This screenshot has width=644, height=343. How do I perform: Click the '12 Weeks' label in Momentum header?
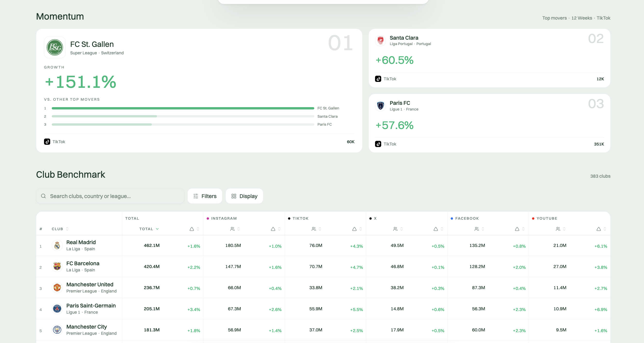pyautogui.click(x=582, y=18)
